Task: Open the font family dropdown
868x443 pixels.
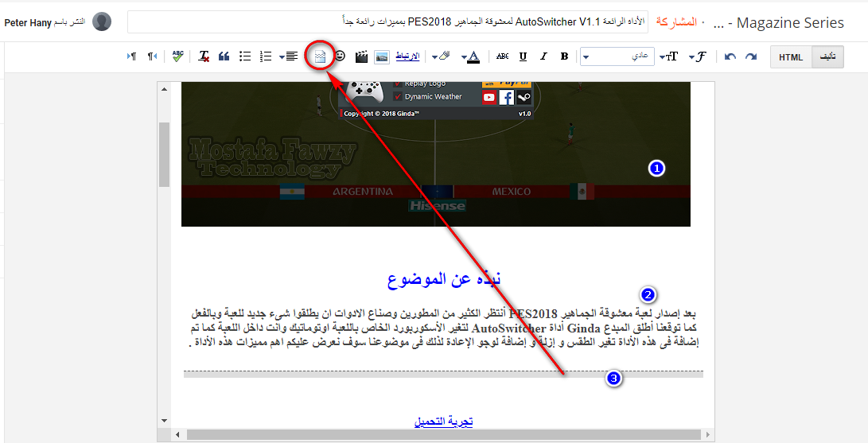Action: (x=698, y=56)
